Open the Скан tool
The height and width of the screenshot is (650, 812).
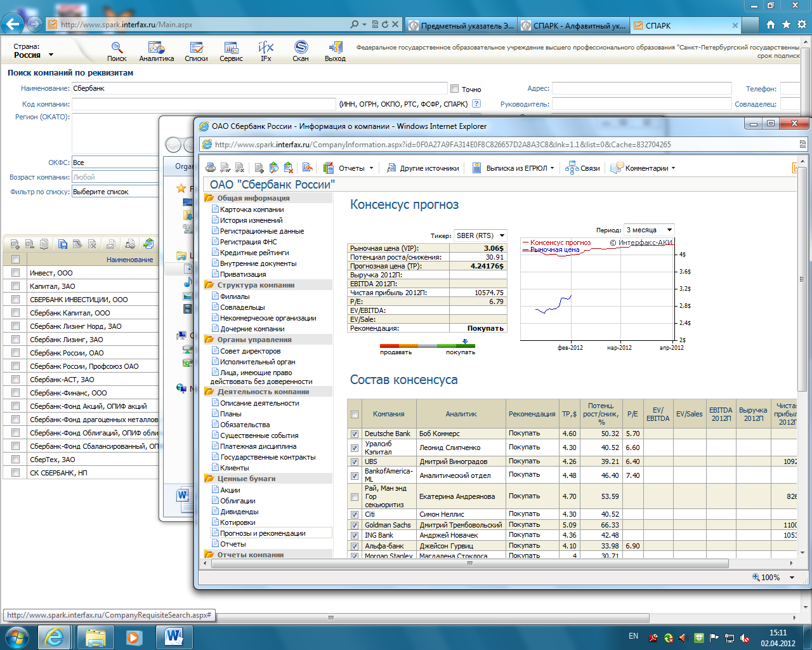click(x=301, y=51)
